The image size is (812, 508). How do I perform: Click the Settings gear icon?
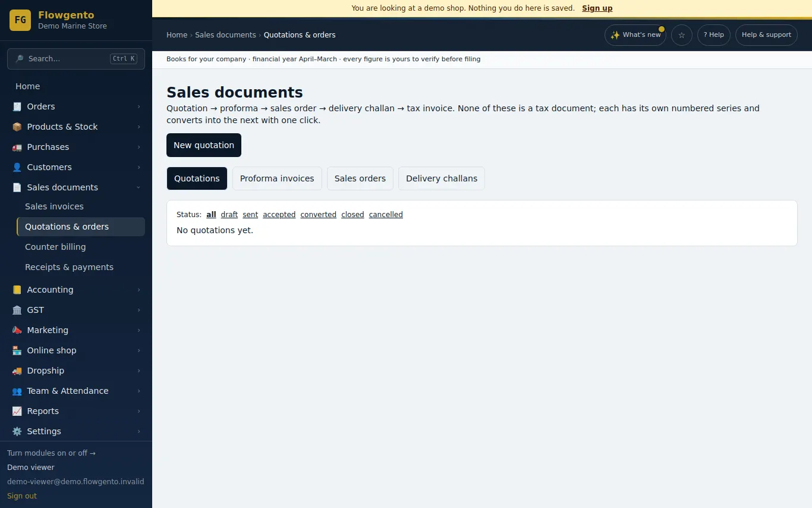(x=17, y=431)
